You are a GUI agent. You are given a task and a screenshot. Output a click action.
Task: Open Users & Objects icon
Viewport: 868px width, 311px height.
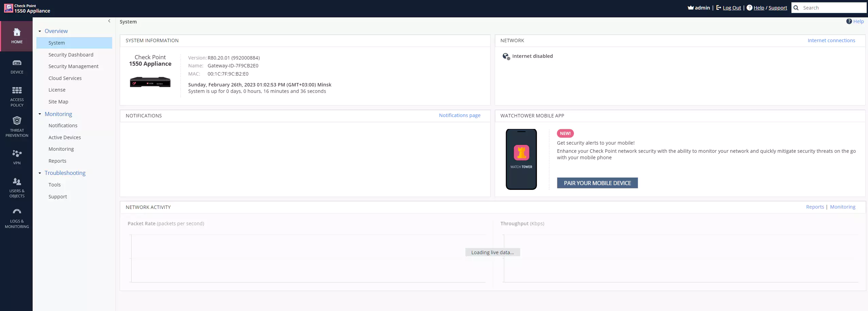pyautogui.click(x=17, y=182)
